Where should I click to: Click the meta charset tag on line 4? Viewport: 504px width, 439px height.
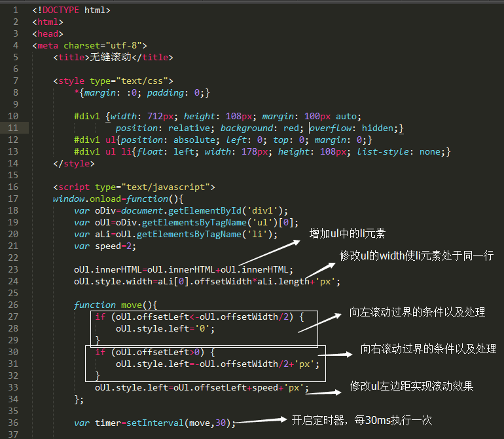coord(90,46)
